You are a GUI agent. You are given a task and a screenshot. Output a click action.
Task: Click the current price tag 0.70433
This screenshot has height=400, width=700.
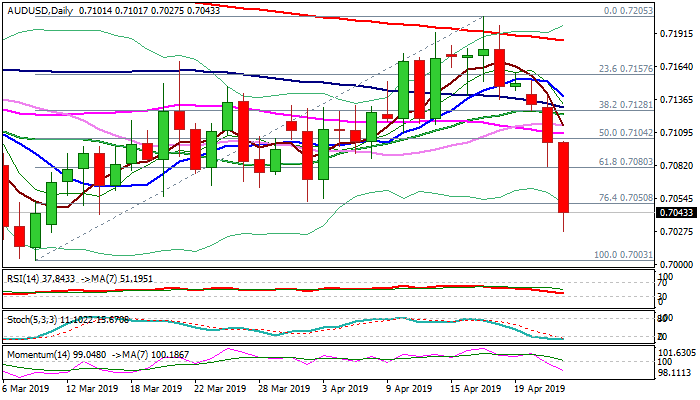(677, 212)
